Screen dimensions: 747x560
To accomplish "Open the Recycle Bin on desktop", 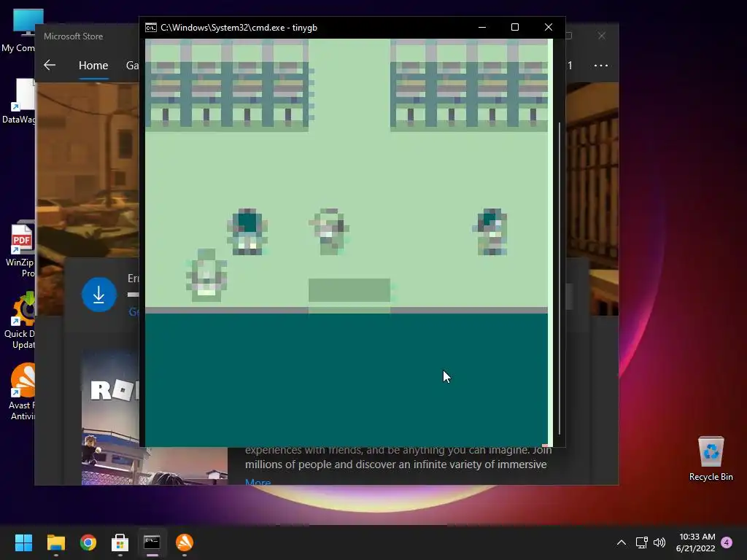I will point(711,459).
